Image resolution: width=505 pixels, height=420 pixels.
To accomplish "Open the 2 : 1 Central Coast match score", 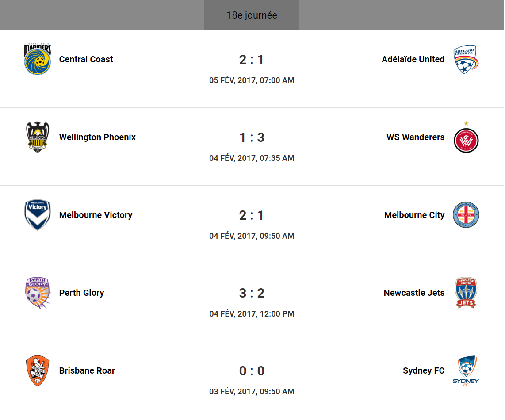I will coord(252,60).
